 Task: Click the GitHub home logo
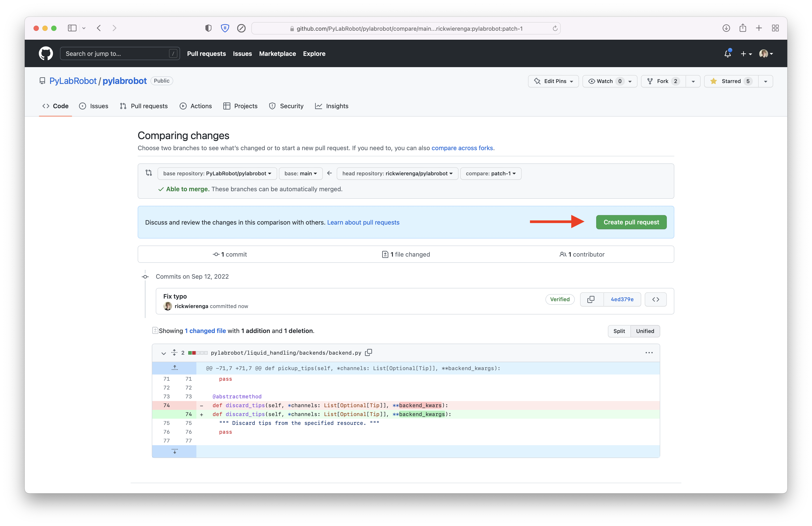click(46, 53)
